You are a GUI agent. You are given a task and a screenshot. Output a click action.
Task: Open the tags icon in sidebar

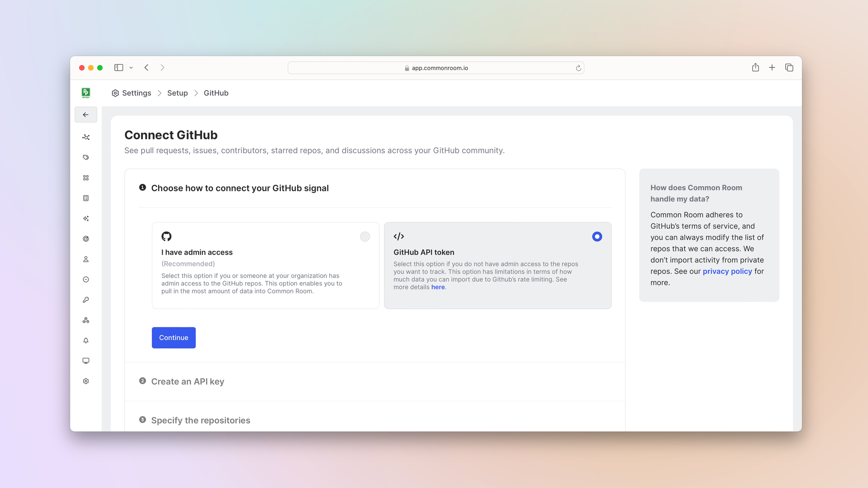86,158
